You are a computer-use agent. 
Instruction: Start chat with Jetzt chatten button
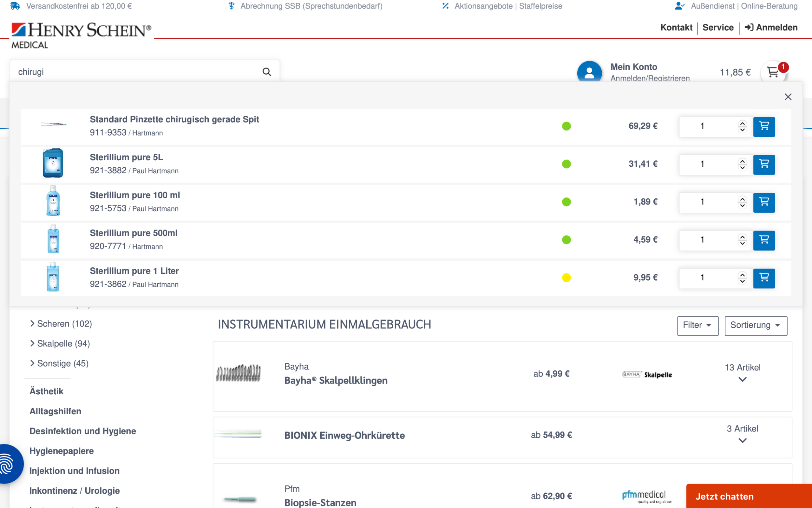tap(749, 496)
